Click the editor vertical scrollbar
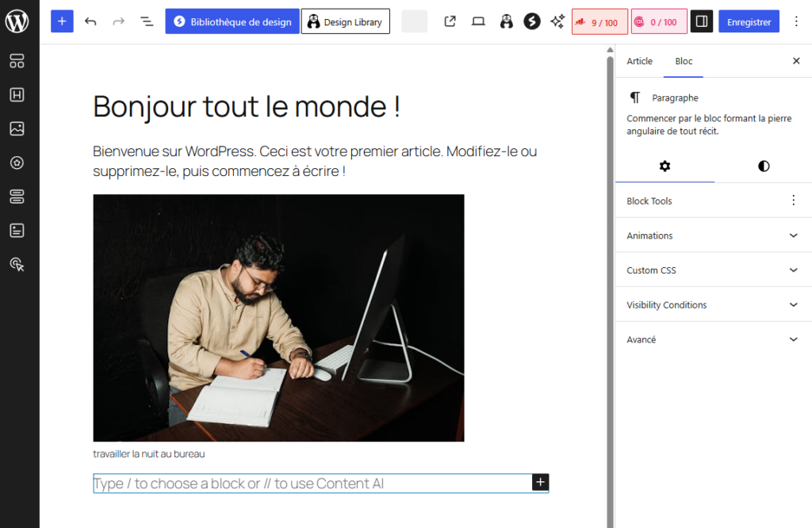 coord(610,290)
